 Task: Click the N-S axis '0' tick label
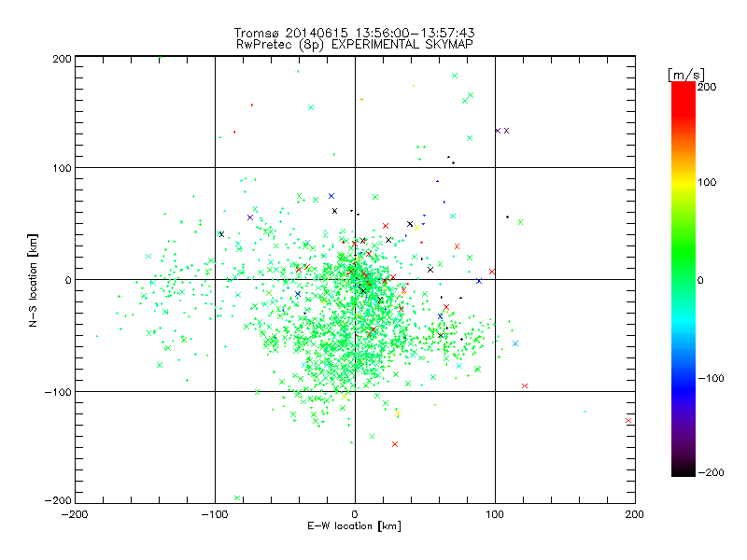[x=68, y=280]
